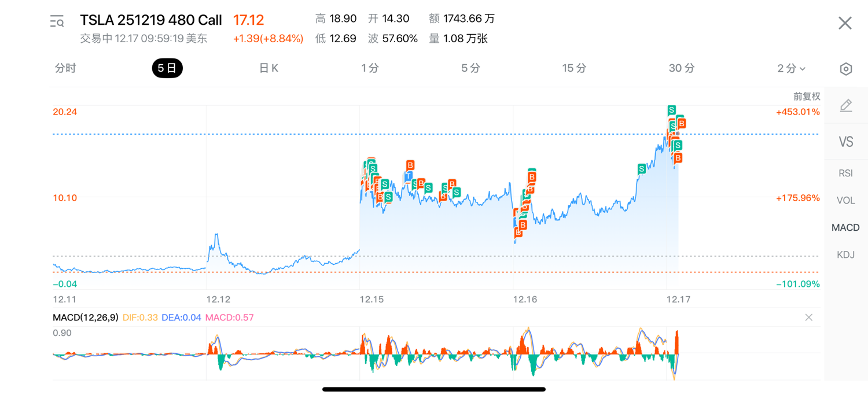The height and width of the screenshot is (399, 868).
Task: Activate the pencil drawing tool
Action: (845, 106)
